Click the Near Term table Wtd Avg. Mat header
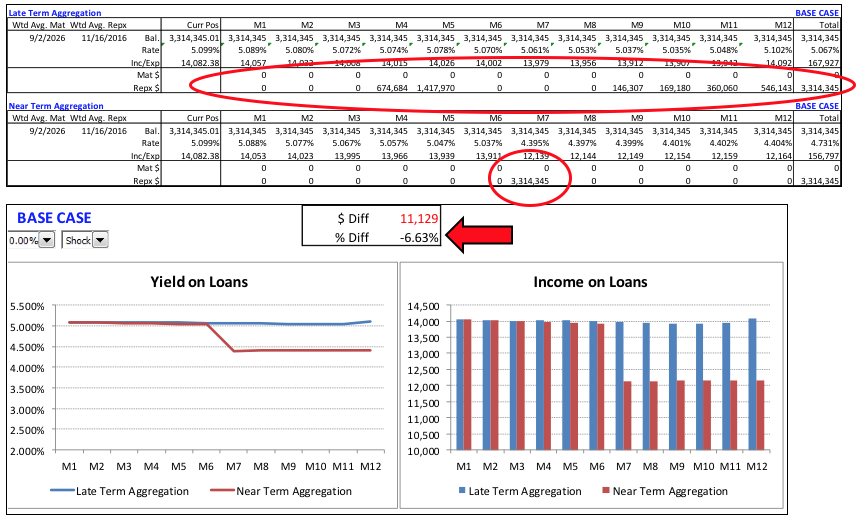 pos(38,118)
